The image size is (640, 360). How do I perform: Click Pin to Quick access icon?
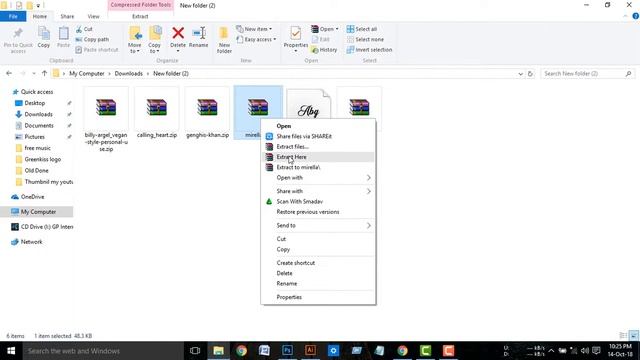(x=18, y=33)
